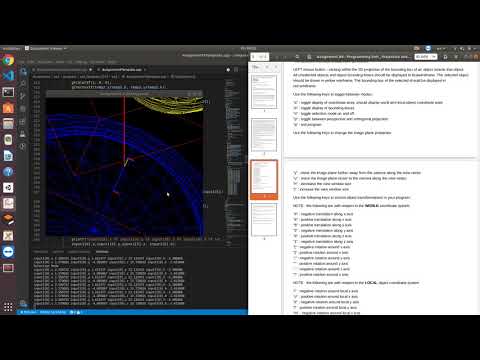Image resolution: width=480 pixels, height=360 pixels.
Task: Open the Files manager from the dock
Action: (x=8, y=124)
